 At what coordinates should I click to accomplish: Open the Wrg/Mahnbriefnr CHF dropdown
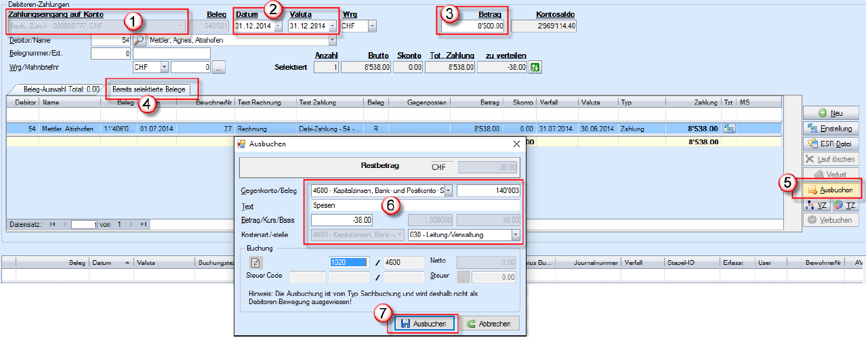tap(165, 67)
